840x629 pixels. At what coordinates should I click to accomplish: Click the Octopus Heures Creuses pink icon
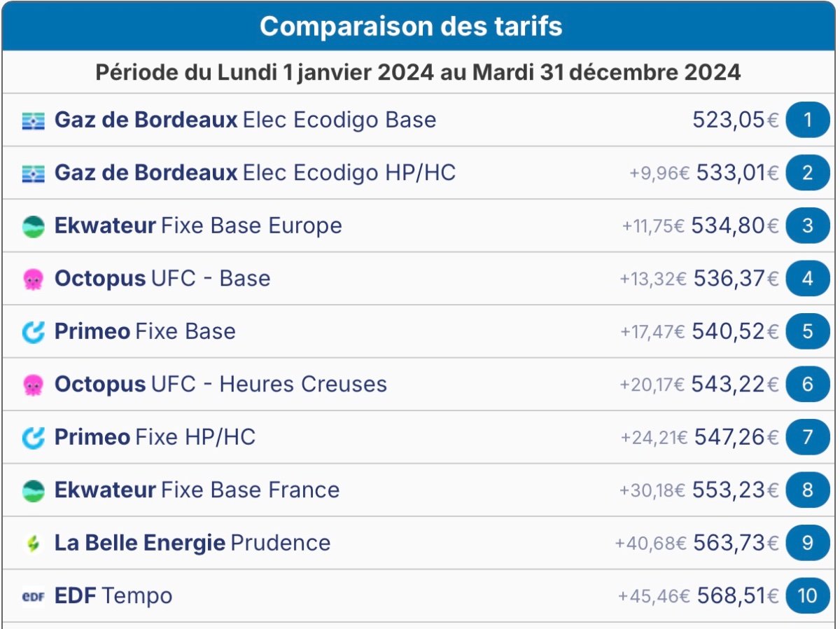point(33,385)
